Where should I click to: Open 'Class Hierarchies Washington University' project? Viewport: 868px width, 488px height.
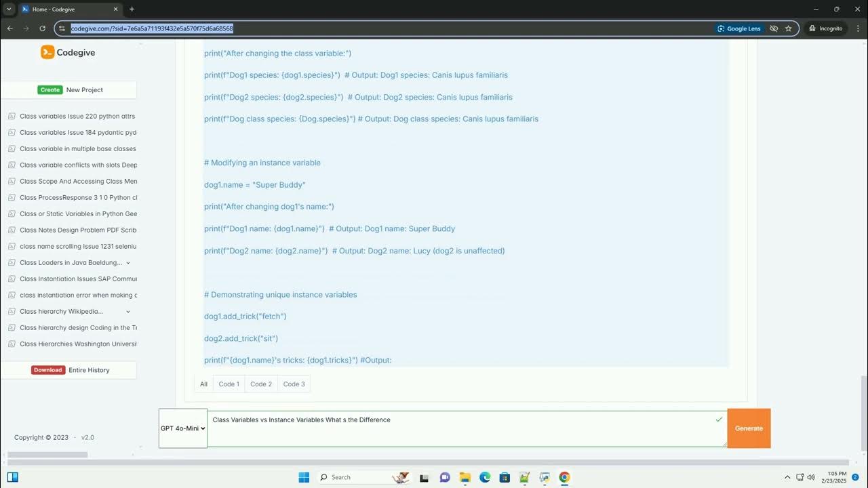pyautogui.click(x=78, y=344)
